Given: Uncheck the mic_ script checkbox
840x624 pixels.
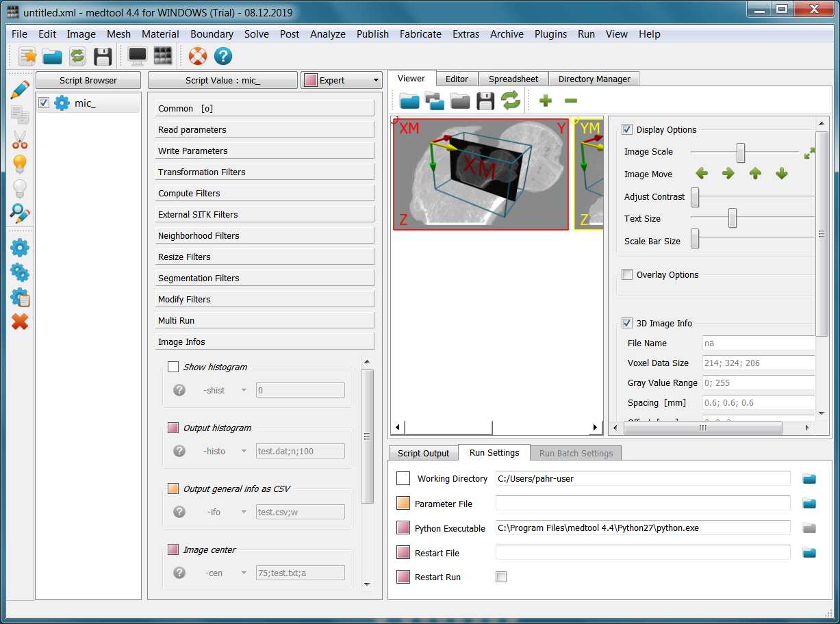Looking at the screenshot, I should (x=44, y=103).
